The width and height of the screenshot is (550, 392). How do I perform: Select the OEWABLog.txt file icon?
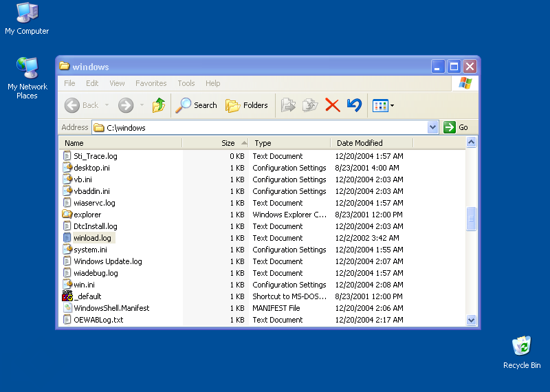67,319
